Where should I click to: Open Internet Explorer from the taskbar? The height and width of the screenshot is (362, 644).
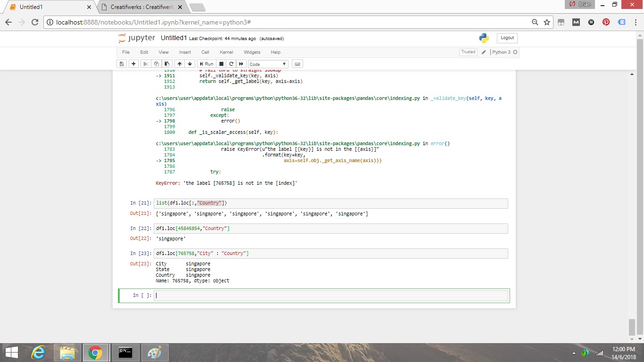point(38,353)
